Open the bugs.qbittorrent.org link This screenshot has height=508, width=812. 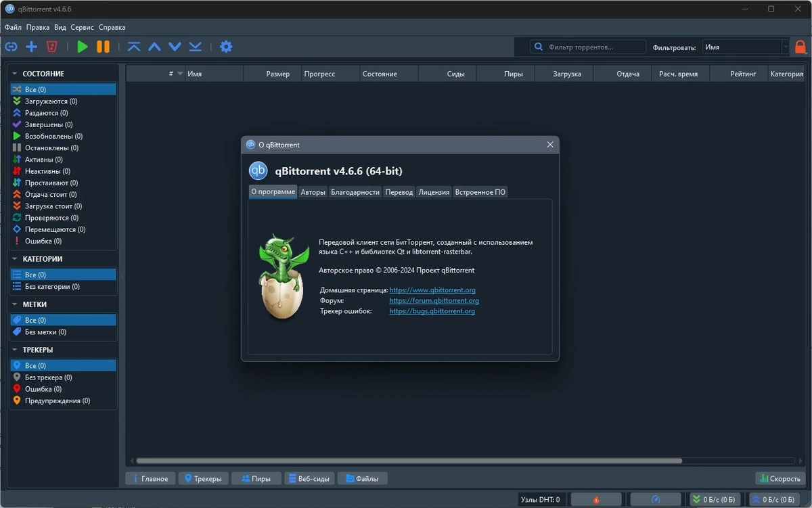pyautogui.click(x=432, y=311)
